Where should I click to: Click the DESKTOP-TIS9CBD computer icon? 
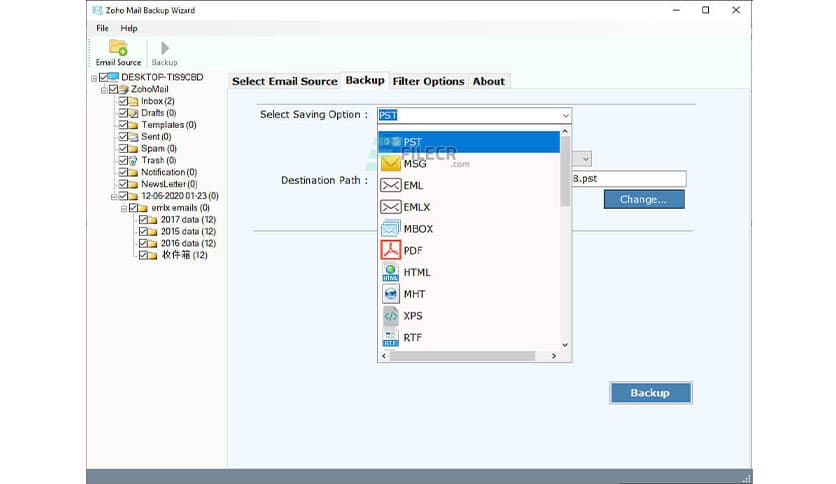[114, 77]
